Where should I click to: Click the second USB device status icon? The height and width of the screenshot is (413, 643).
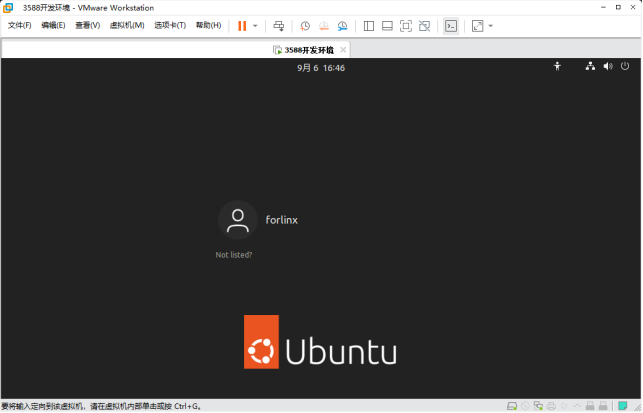click(603, 406)
